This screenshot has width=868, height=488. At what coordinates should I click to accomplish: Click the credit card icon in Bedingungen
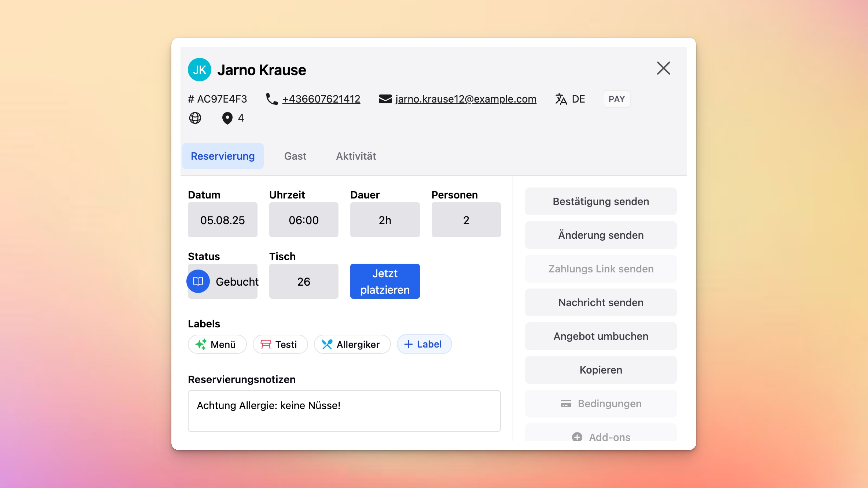pos(566,404)
